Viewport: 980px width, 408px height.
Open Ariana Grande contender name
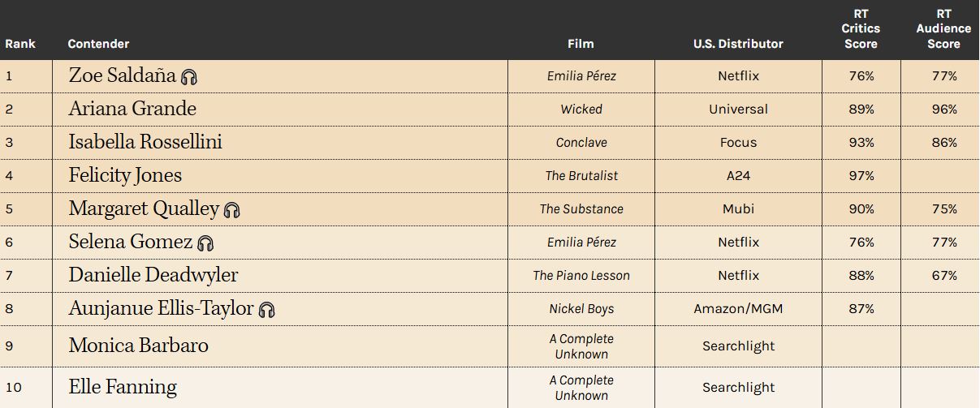tap(132, 109)
